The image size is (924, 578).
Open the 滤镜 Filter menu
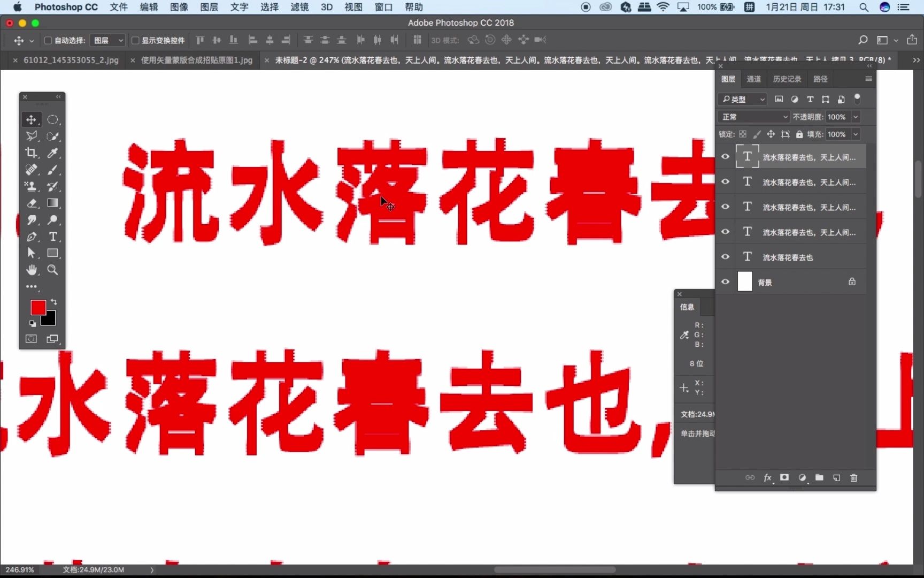(298, 7)
